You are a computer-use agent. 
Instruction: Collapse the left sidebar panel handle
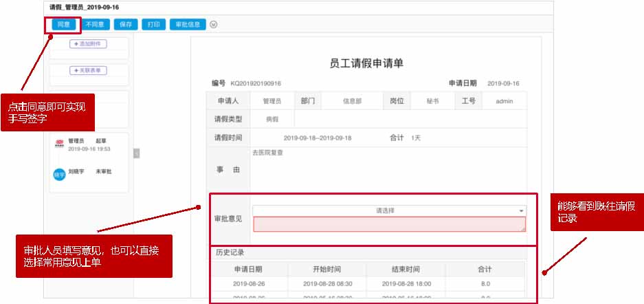coord(136,153)
